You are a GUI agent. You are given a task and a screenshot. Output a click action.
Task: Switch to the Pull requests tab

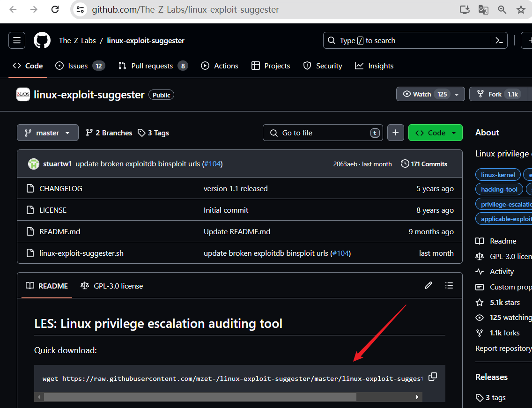coord(152,66)
